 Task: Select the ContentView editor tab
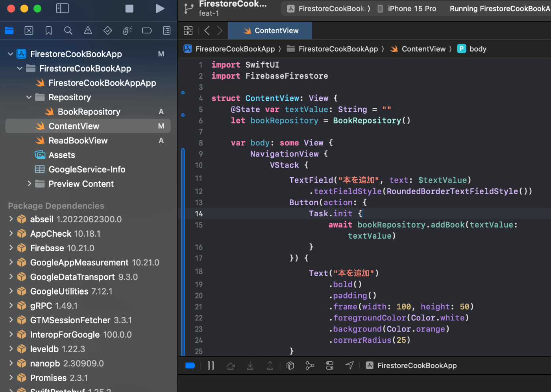coord(270,30)
